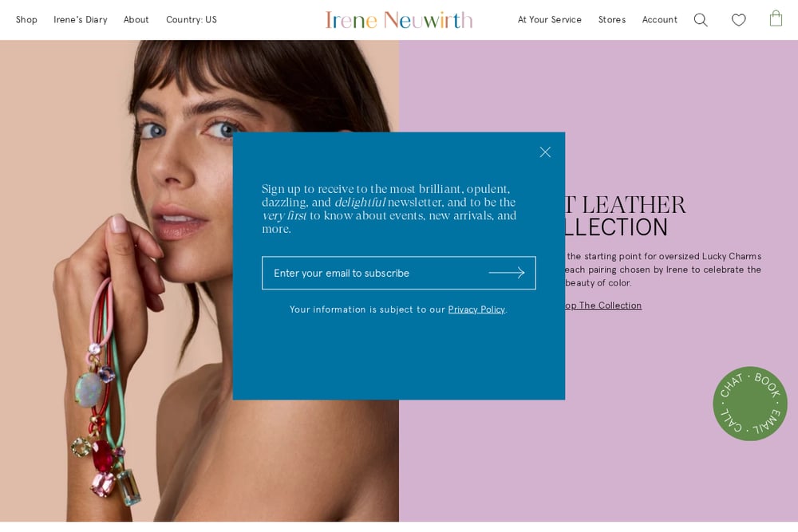The height and width of the screenshot is (532, 798).
Task: Follow Shop The Collection link
Action: (603, 305)
